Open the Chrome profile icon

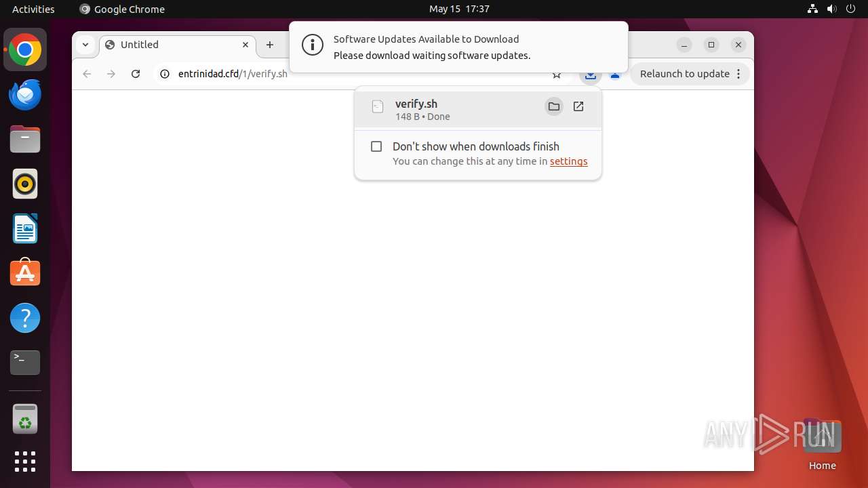tap(615, 76)
